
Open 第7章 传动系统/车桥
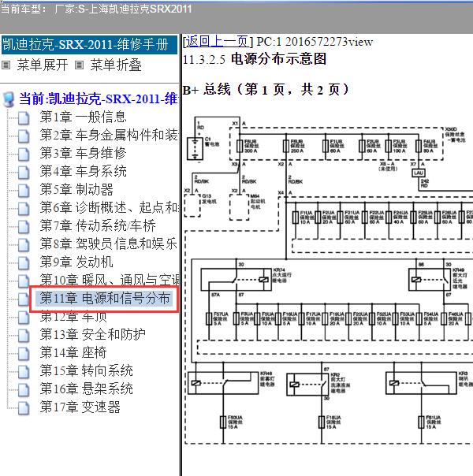(x=98, y=225)
